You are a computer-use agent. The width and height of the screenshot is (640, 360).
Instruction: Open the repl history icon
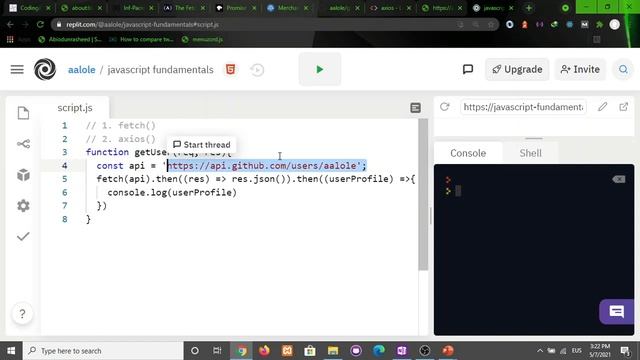(257, 70)
